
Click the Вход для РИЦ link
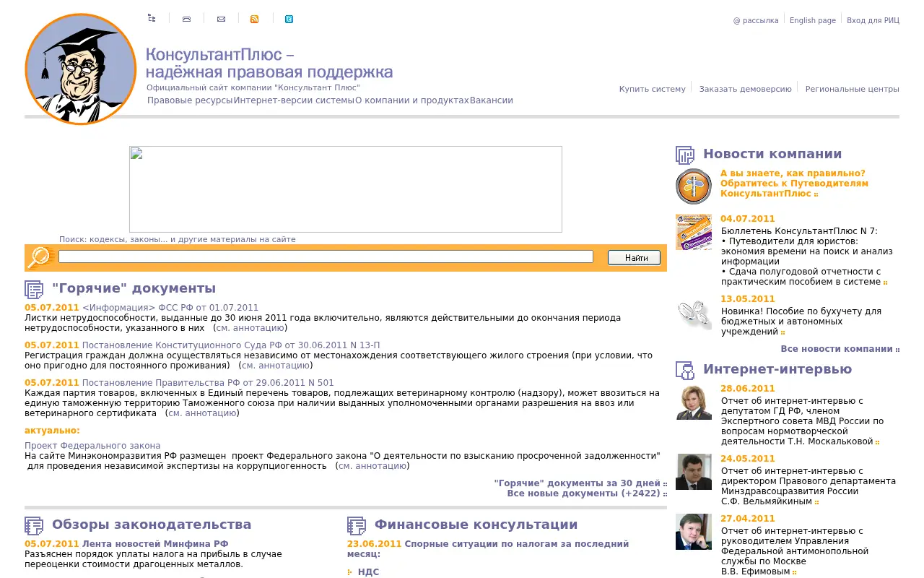tap(873, 20)
